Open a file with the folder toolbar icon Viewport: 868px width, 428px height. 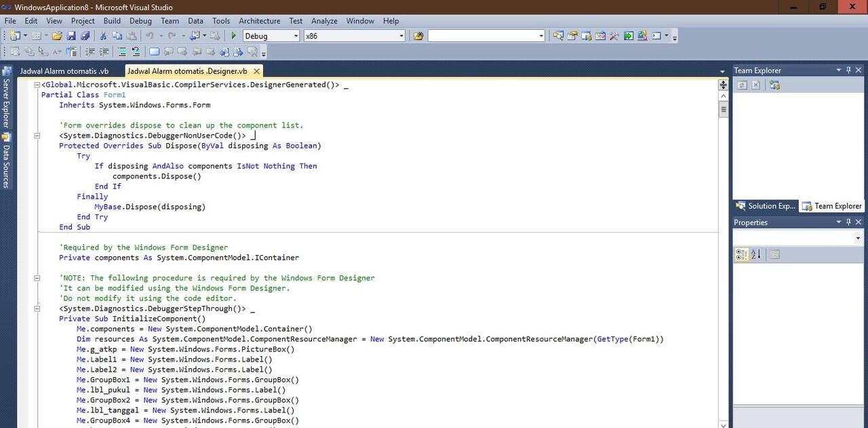tap(57, 35)
